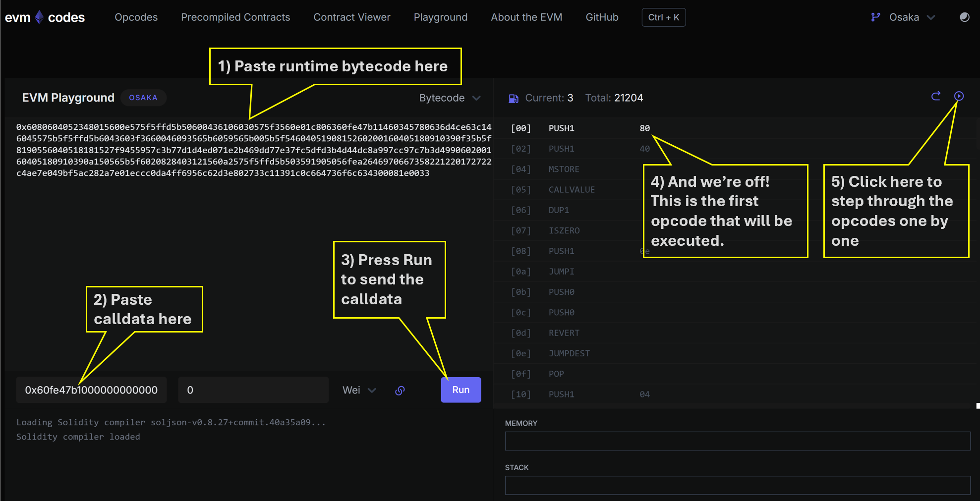Open the GitHub link
Image resolution: width=980 pixels, height=501 pixels.
coord(602,17)
